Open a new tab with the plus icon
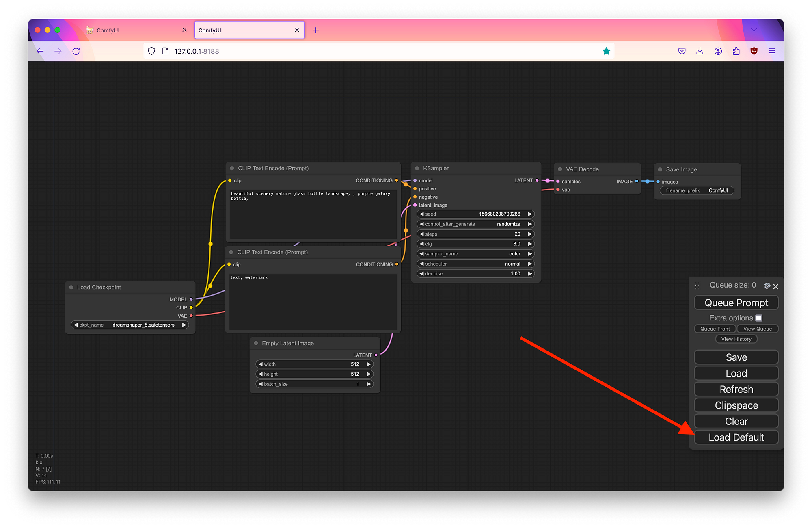812x528 pixels. point(316,30)
